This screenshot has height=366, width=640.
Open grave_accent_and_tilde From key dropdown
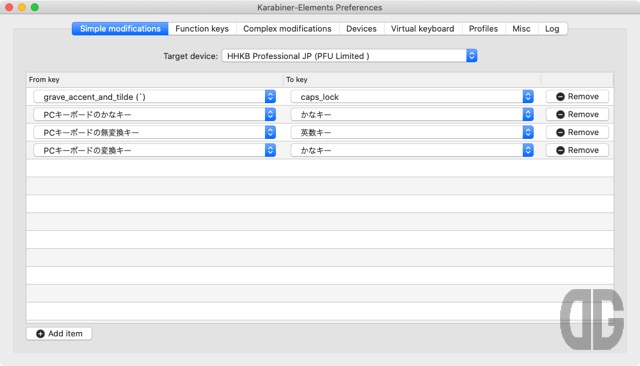click(x=154, y=97)
